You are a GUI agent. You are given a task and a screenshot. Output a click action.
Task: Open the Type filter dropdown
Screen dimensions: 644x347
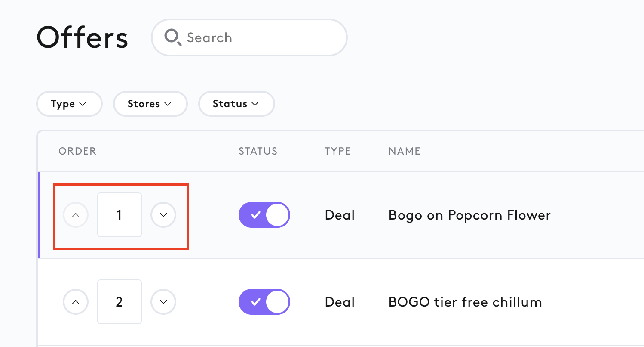(x=69, y=104)
